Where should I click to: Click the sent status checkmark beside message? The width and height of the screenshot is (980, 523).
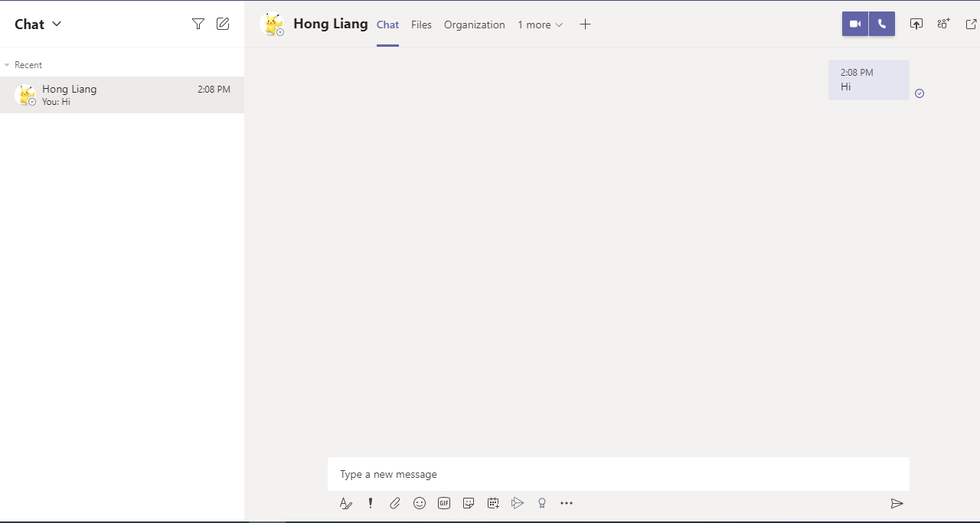pyautogui.click(x=920, y=93)
